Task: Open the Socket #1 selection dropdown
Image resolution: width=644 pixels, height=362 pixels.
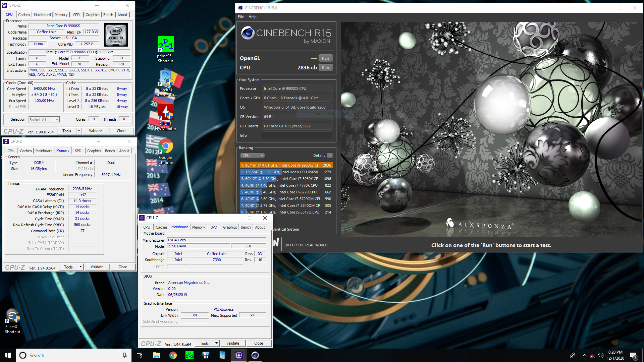Action: (44, 119)
